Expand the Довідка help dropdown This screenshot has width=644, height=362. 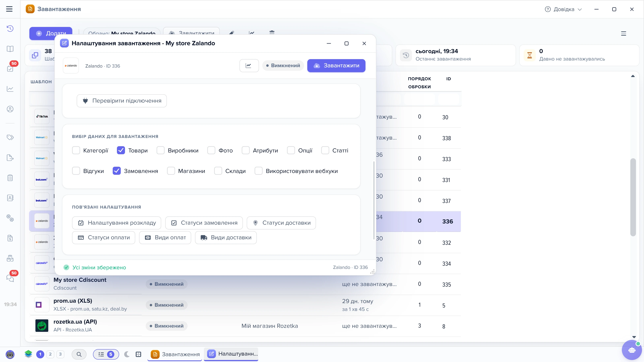(x=563, y=9)
